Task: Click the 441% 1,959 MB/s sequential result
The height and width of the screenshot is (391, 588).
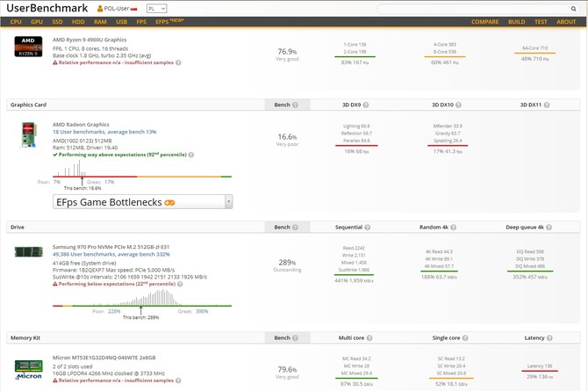Action: tap(354, 280)
